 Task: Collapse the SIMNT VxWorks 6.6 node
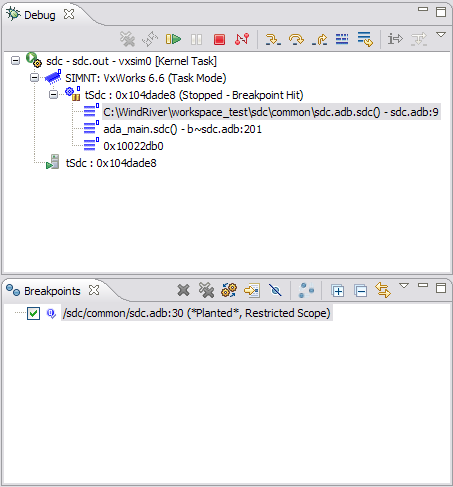point(34,78)
